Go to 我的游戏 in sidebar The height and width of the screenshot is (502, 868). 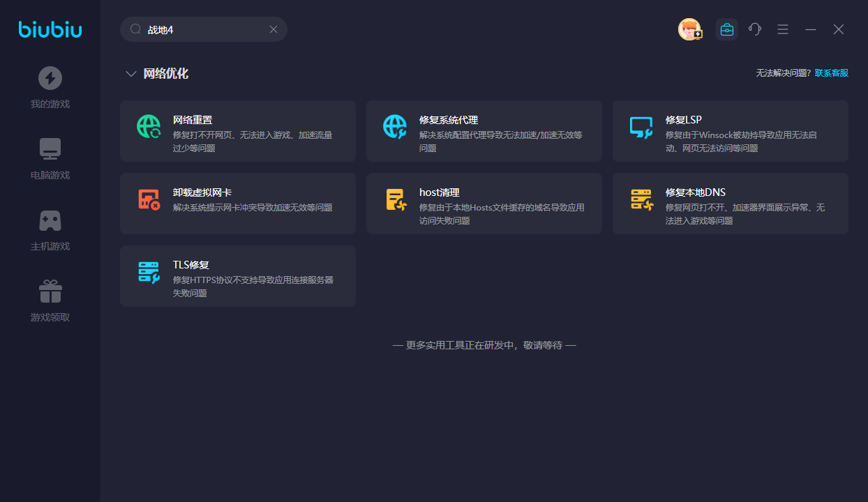point(50,88)
